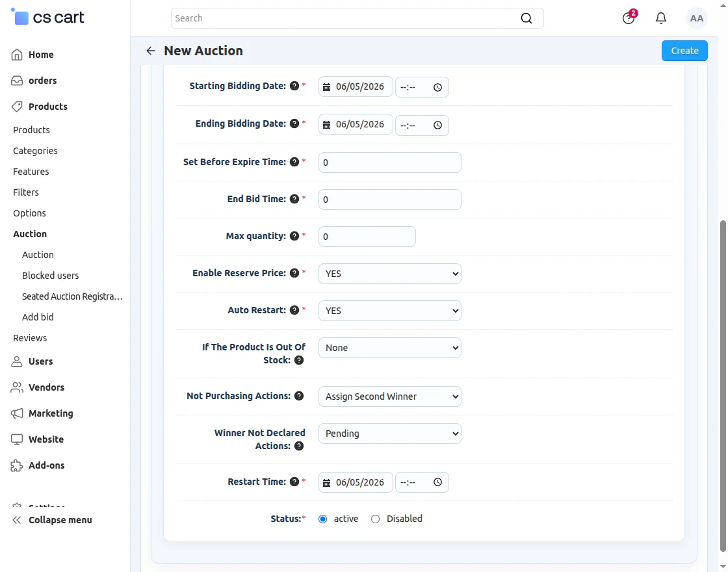Click the Users person icon

coord(17,361)
